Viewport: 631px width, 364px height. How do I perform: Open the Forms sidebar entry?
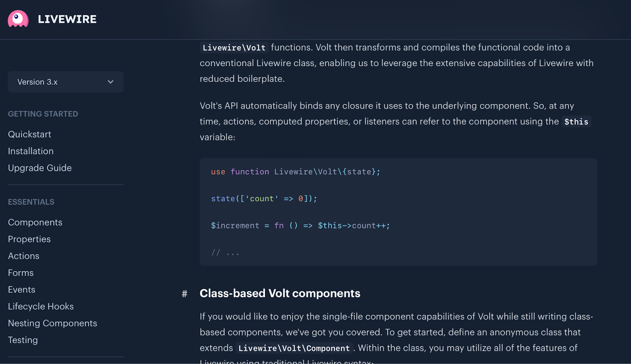(x=21, y=273)
